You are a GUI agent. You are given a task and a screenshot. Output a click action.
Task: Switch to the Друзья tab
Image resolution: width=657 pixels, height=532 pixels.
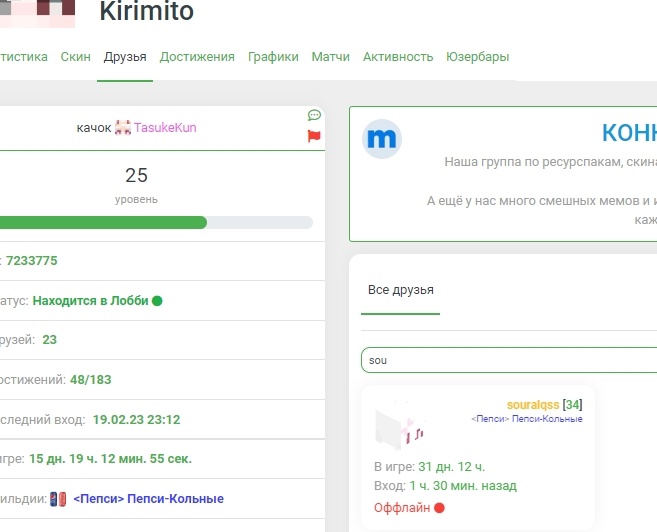[125, 57]
